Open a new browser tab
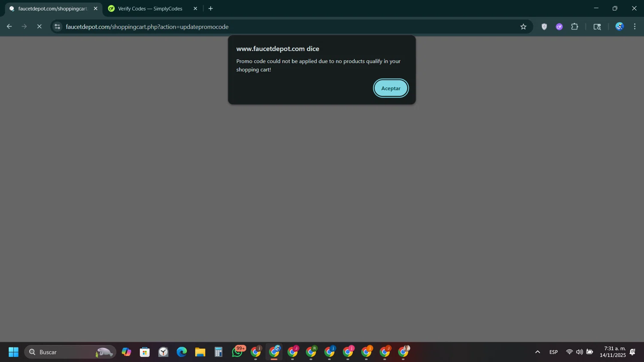This screenshot has width=644, height=362. [210, 9]
